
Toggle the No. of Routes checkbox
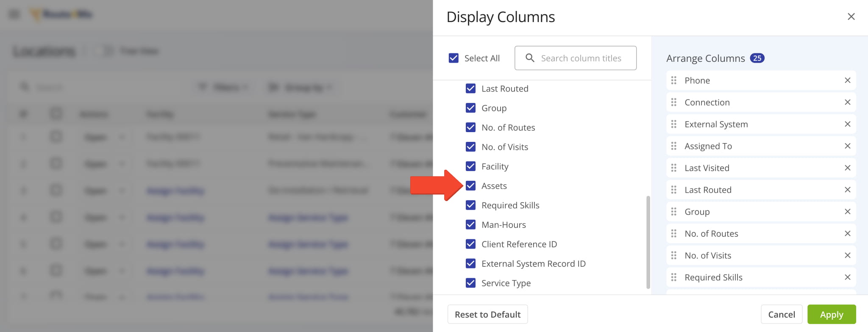[470, 127]
